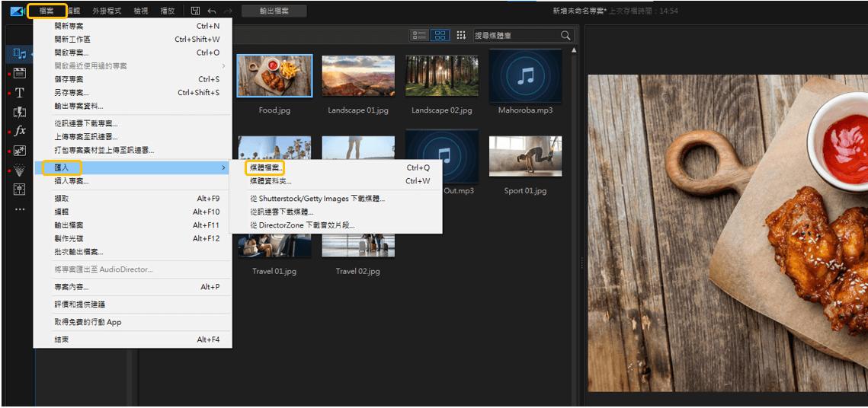
Task: Choose 上傳專案至訊連雲... menu entry
Action: [133, 136]
